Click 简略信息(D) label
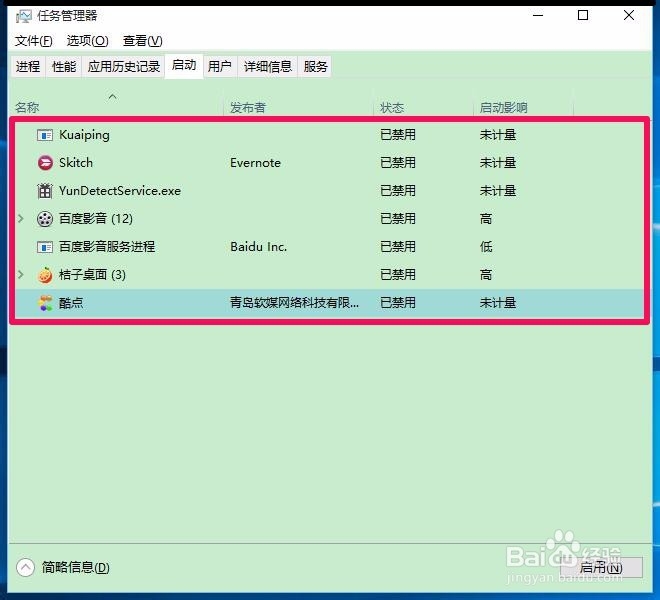Viewport: 660px width, 600px height. (x=76, y=568)
